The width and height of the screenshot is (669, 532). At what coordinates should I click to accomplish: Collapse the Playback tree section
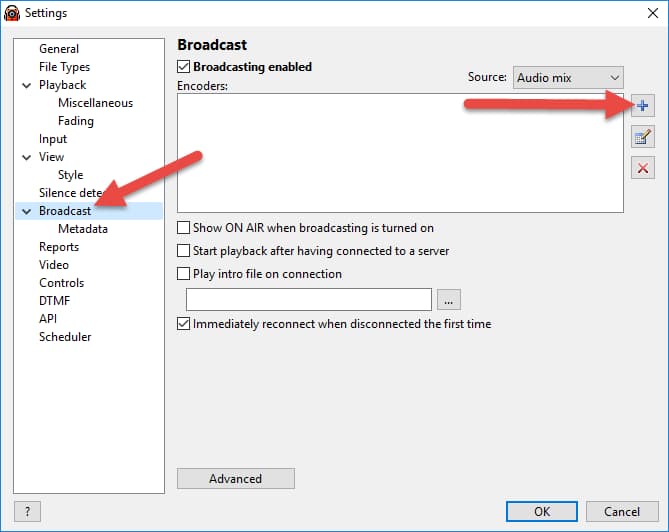26,86
